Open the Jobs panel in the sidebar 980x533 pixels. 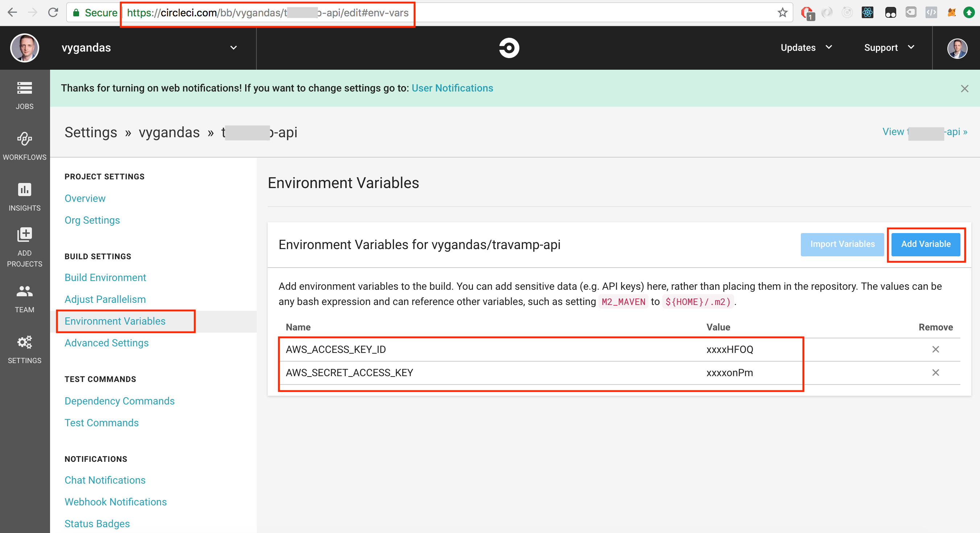click(24, 94)
